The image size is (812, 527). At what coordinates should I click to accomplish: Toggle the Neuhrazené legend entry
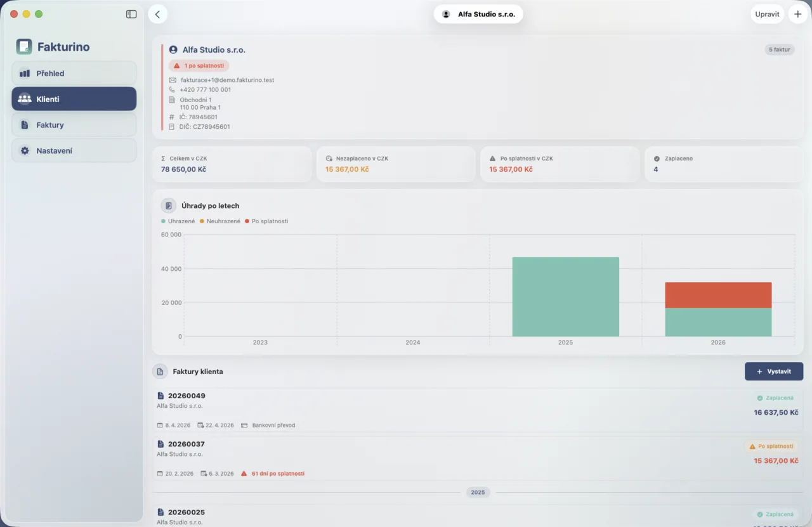[220, 221]
